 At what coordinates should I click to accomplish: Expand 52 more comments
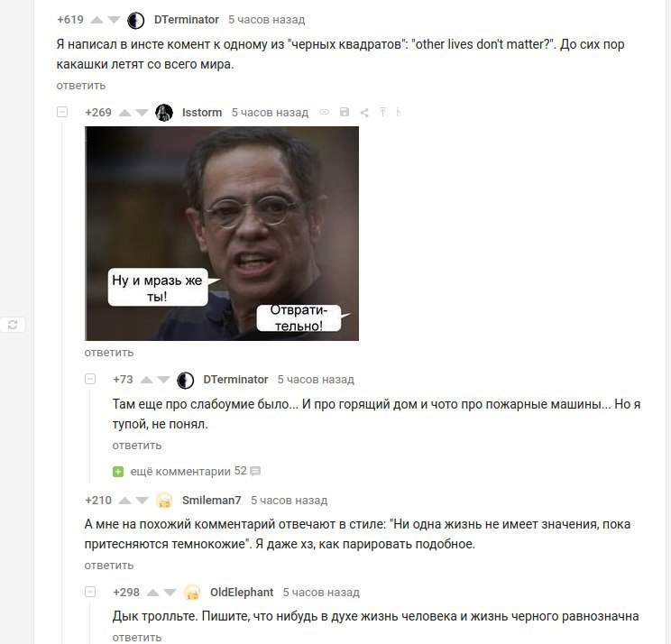pos(186,471)
